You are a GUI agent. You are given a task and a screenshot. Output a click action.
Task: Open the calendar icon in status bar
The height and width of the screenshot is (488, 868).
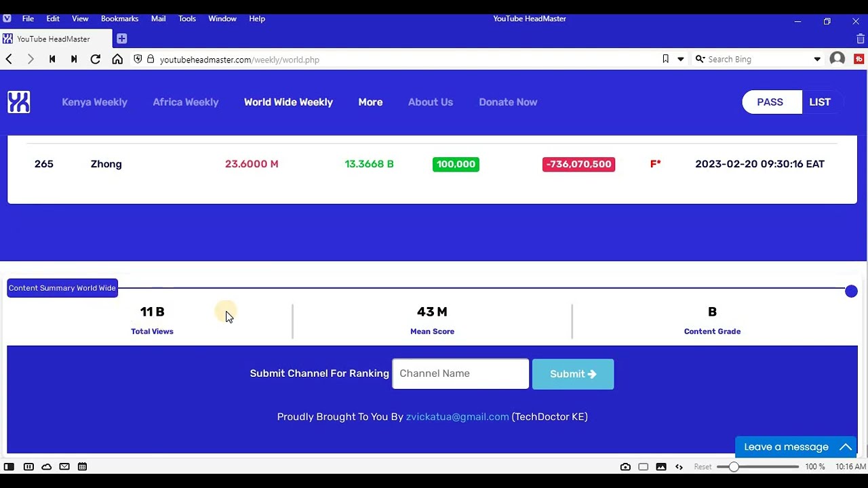[x=82, y=466]
